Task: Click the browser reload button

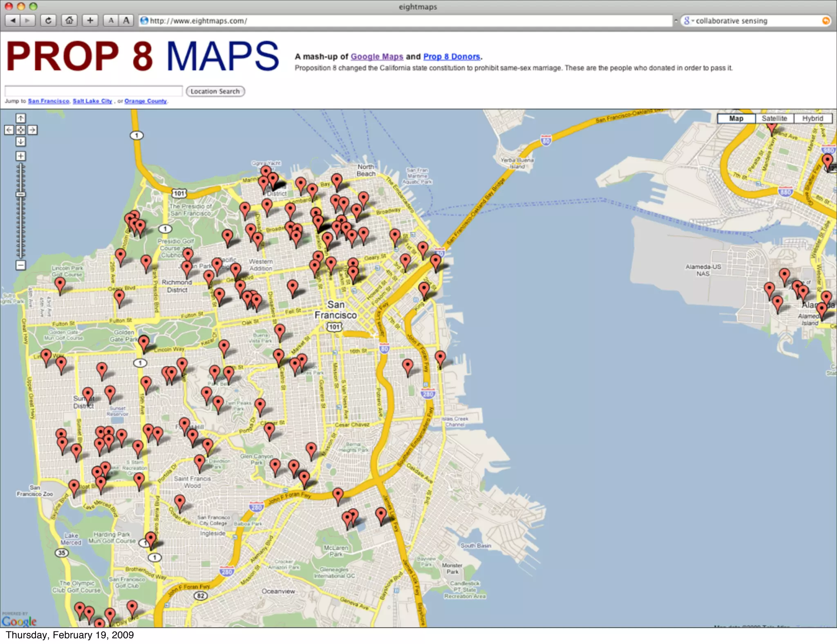Action: tap(48, 20)
